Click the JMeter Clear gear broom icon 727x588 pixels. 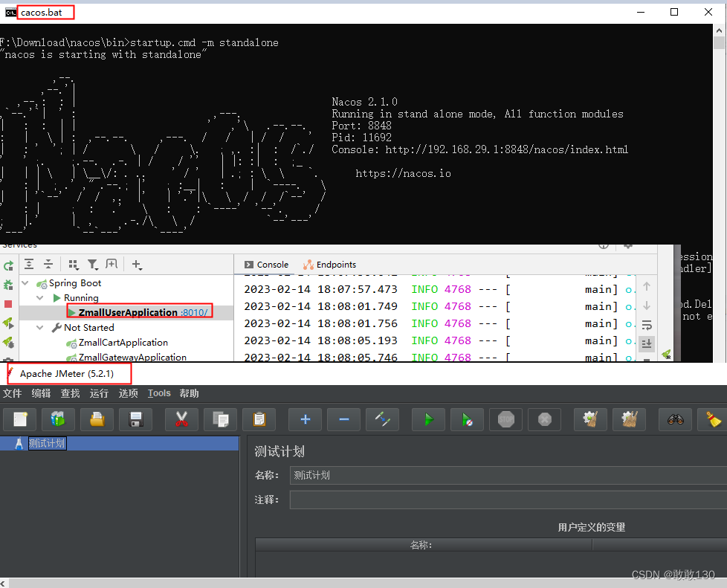tap(590, 420)
